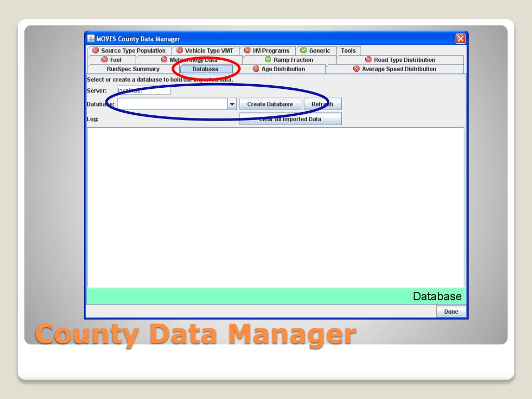Click inside the empty Log text area
This screenshot has width=532, height=399.
tap(275, 207)
